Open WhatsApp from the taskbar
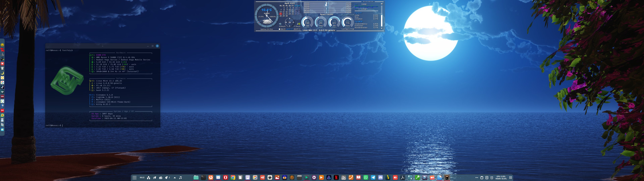Image resolution: width=644 pixels, height=181 pixels. click(366, 177)
